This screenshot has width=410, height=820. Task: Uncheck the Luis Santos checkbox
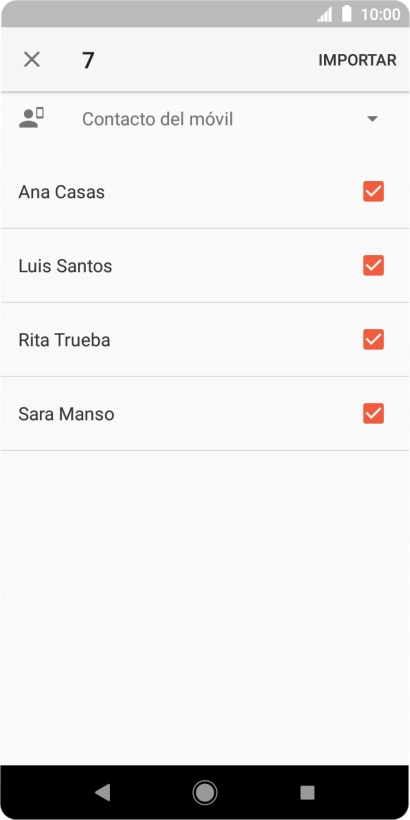point(373,266)
